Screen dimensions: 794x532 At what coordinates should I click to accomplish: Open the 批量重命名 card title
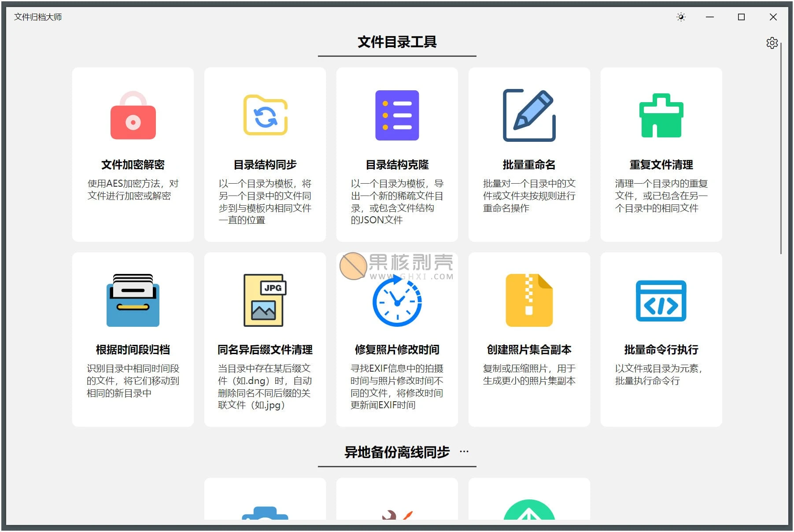529,165
